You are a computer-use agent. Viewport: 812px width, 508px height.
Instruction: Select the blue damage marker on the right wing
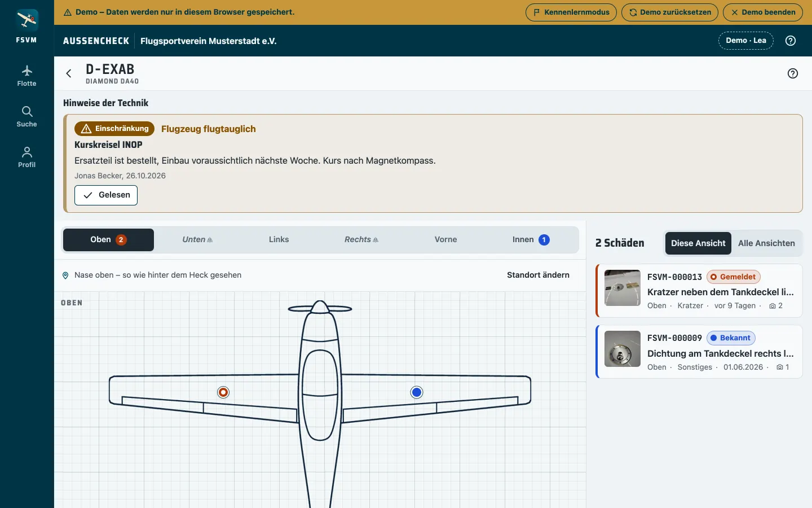point(417,392)
